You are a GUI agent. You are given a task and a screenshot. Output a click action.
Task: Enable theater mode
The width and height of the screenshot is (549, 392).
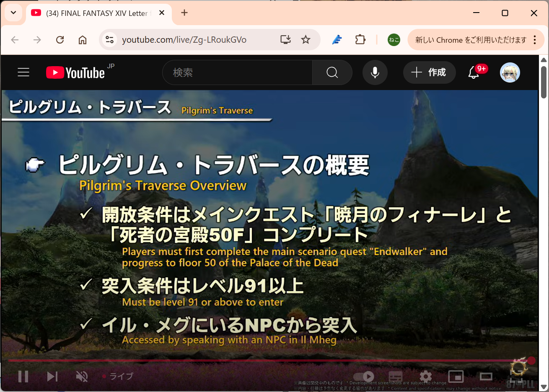(486, 377)
